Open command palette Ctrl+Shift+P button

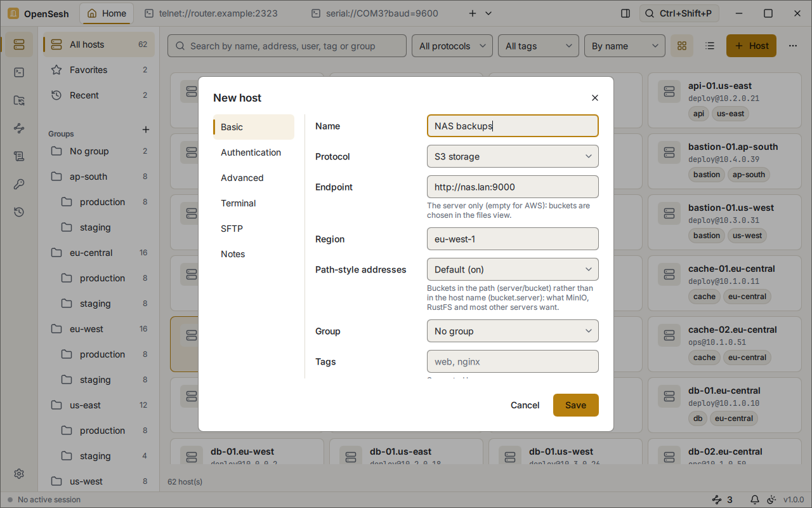coord(678,13)
